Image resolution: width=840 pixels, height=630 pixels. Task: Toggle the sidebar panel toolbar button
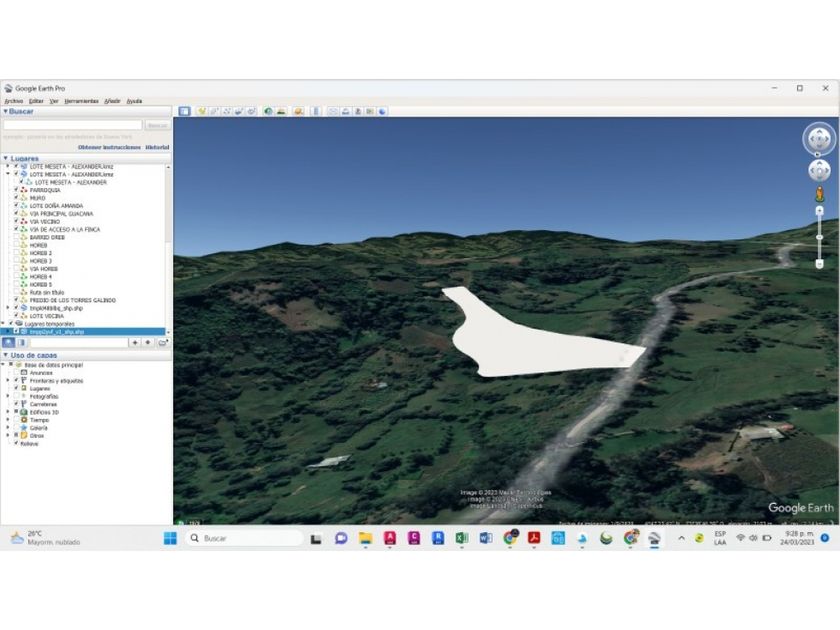[185, 111]
